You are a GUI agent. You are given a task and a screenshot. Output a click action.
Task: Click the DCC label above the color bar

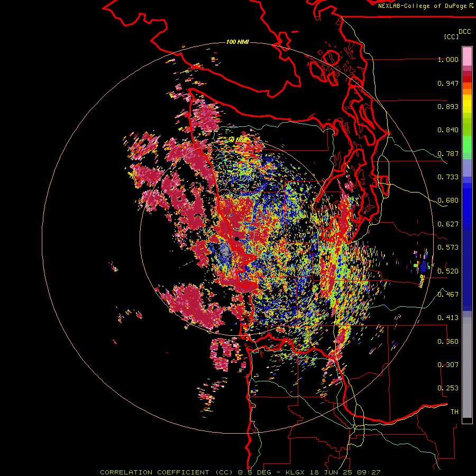click(x=465, y=32)
